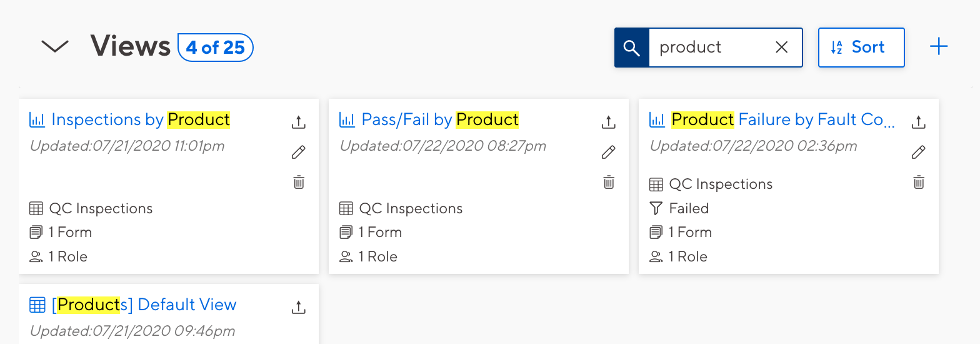This screenshot has height=344, width=980.
Task: Add a new view with plus icon
Action: click(x=939, y=47)
